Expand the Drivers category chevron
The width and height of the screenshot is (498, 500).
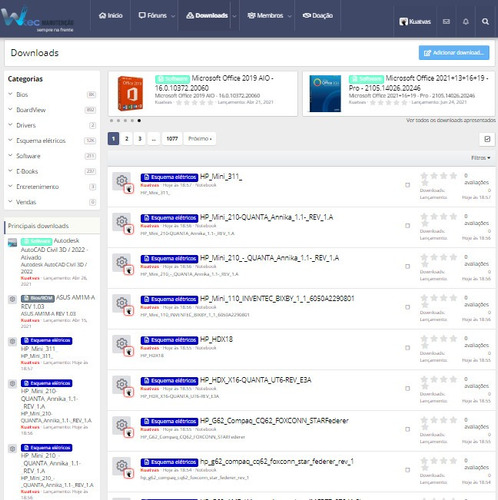coord(10,125)
